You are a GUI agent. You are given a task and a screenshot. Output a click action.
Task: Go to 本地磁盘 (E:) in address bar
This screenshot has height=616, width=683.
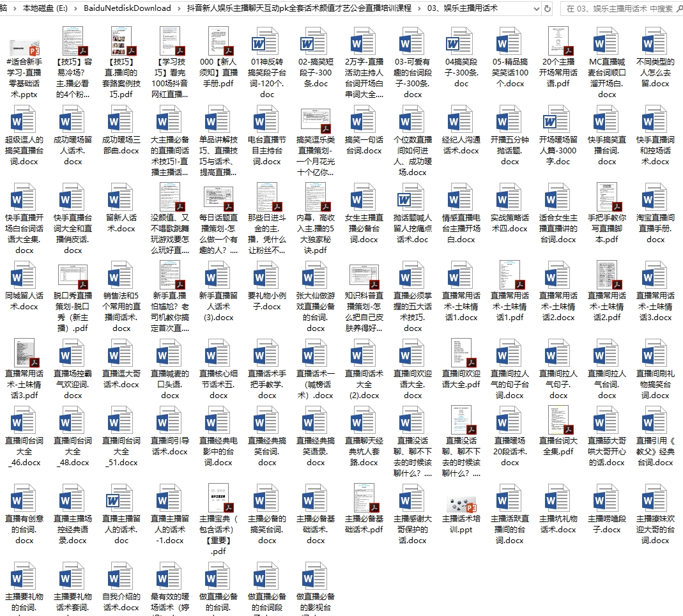click(45, 8)
